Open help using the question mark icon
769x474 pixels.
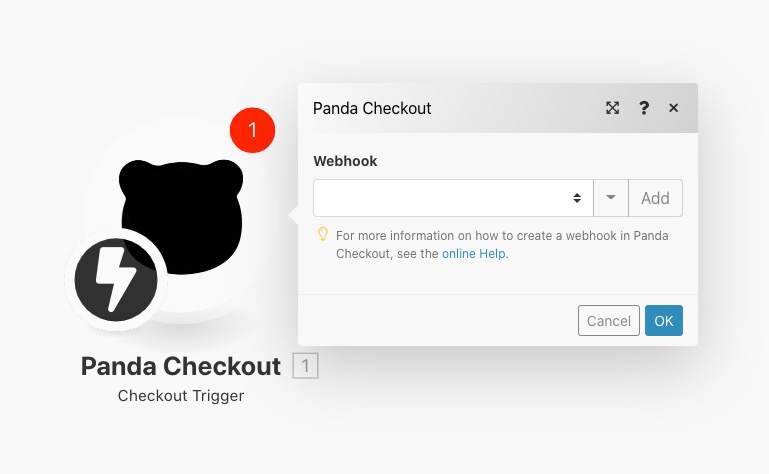[644, 108]
